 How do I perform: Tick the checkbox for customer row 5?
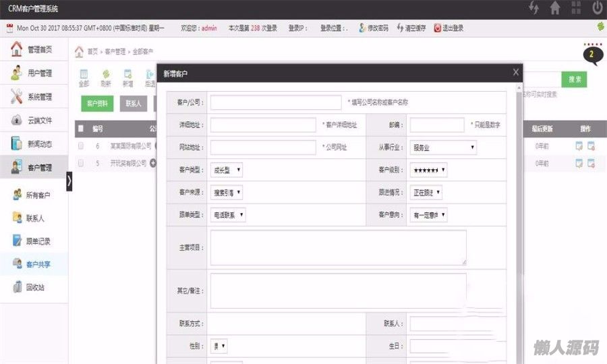[x=81, y=163]
